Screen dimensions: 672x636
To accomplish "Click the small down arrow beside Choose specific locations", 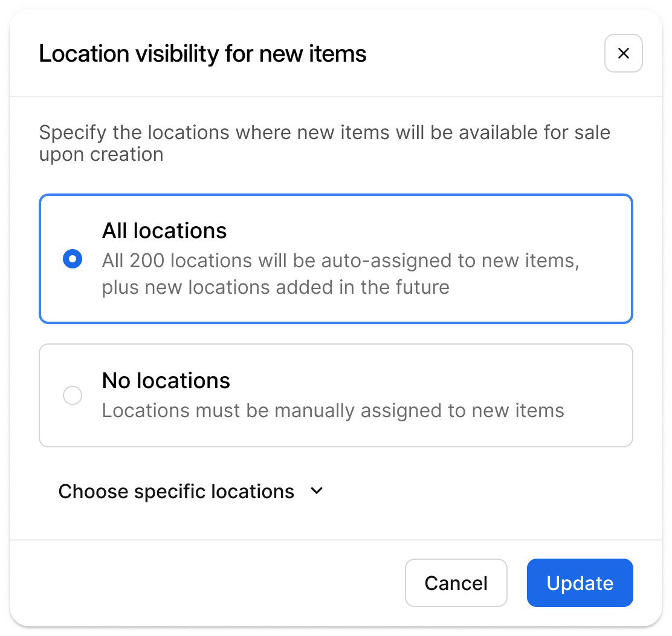I will [x=317, y=491].
